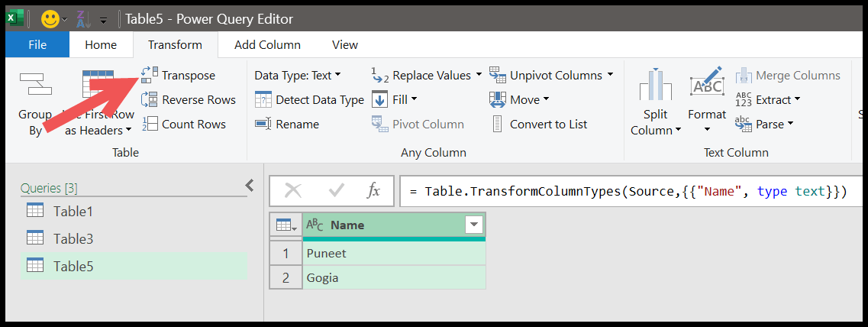This screenshot has height=327, width=868.
Task: Click Count Rows icon
Action: click(150, 124)
